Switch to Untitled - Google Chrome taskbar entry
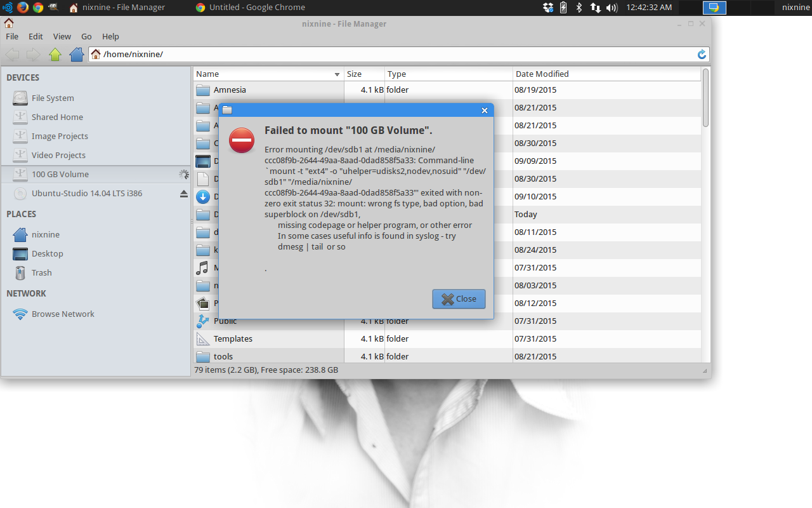Viewport: 812px width, 508px height. [250, 8]
